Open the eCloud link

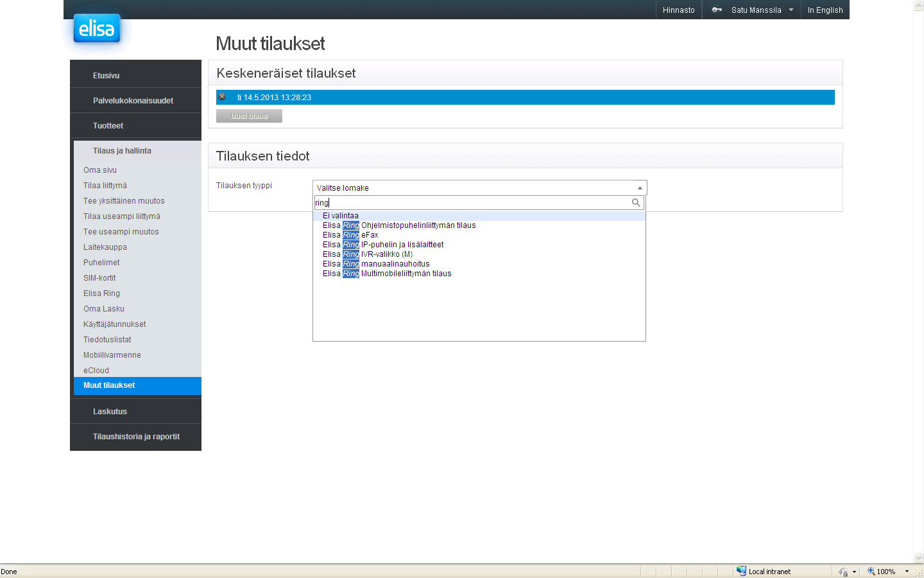pos(96,371)
